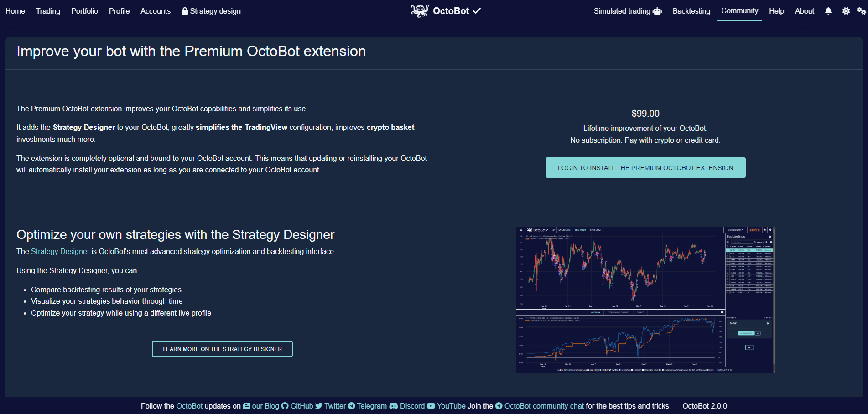Click the OctoBot octopus logo
This screenshot has height=414, width=868.
pyautogui.click(x=420, y=10)
